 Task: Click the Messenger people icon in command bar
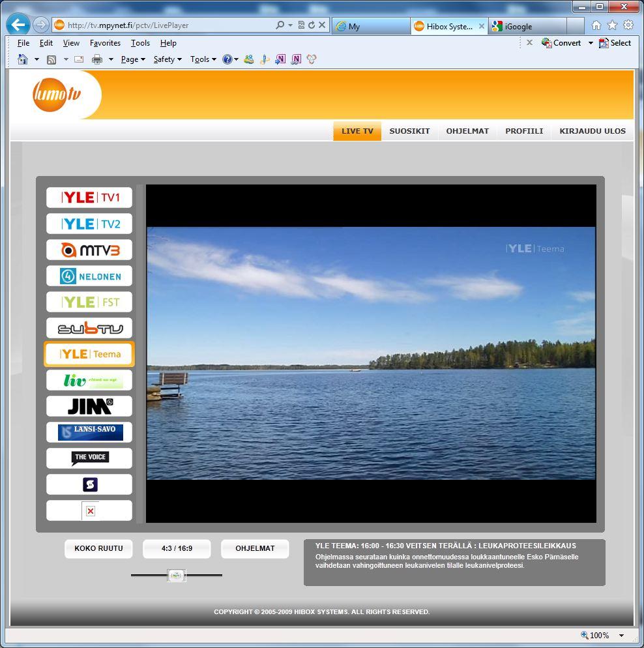point(249,59)
